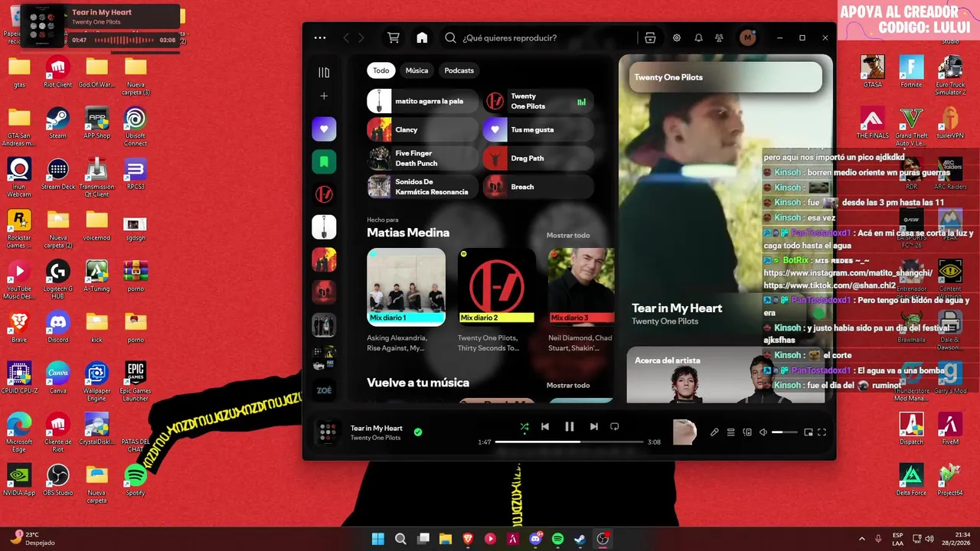Open the 'Breach' shortcut tile

(x=538, y=187)
